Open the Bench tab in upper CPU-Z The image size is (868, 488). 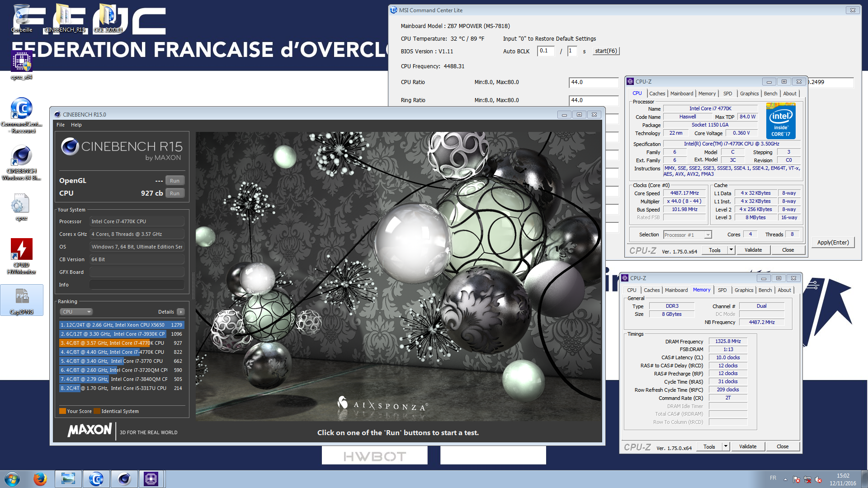pyautogui.click(x=771, y=94)
